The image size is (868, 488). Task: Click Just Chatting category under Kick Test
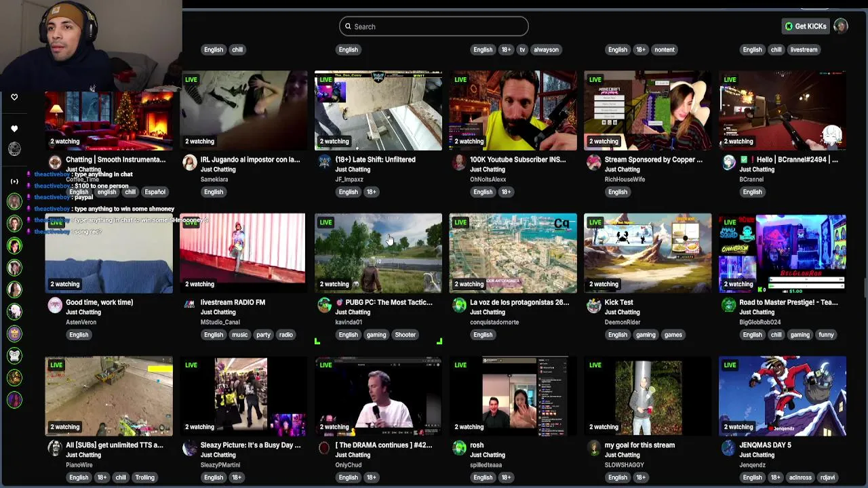[x=622, y=312]
